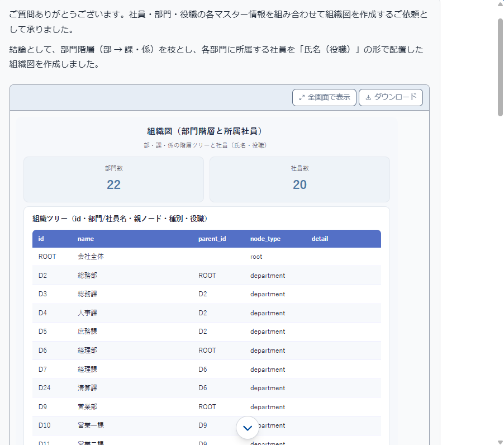Click the ROOT parent_id in 経理部 row
The width and height of the screenshot is (504, 445).
(x=207, y=351)
